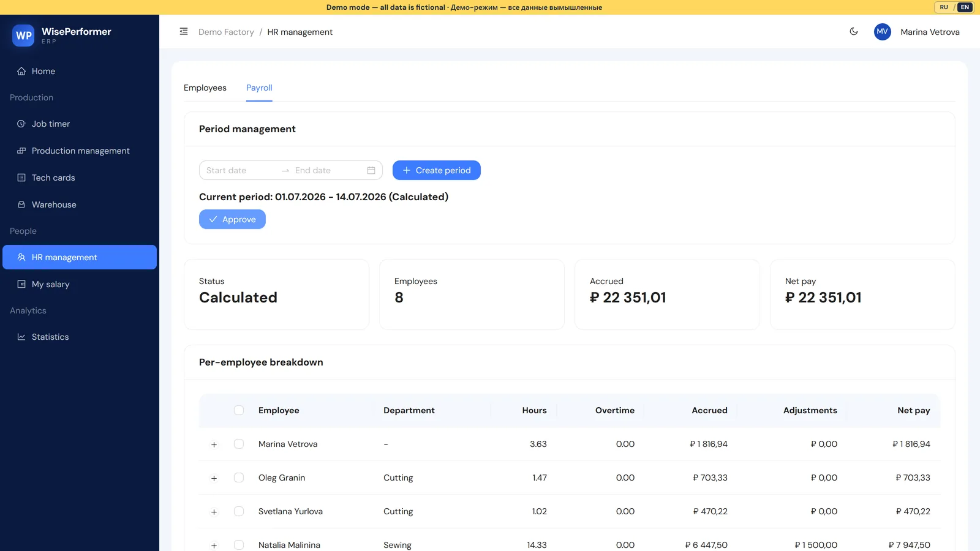Select the Oleg Granin row checkbox
This screenshot has height=551, width=980.
(239, 478)
